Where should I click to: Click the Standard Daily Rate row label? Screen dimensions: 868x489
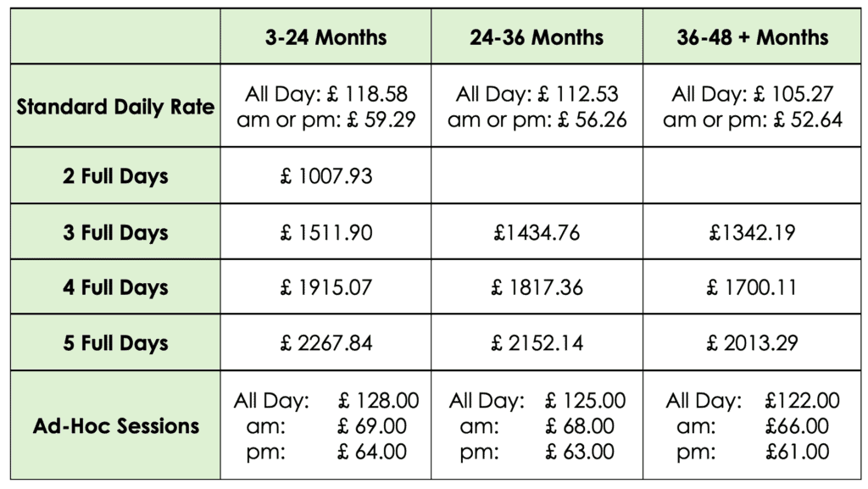point(115,106)
